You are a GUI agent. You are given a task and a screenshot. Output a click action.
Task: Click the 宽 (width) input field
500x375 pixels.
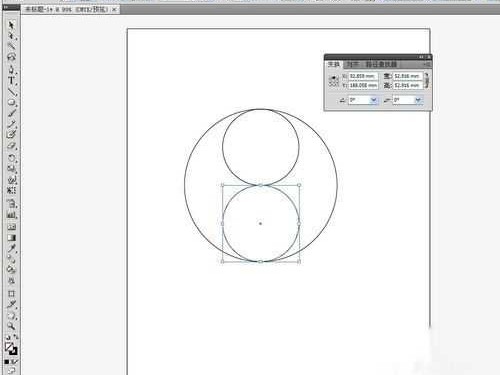point(408,76)
